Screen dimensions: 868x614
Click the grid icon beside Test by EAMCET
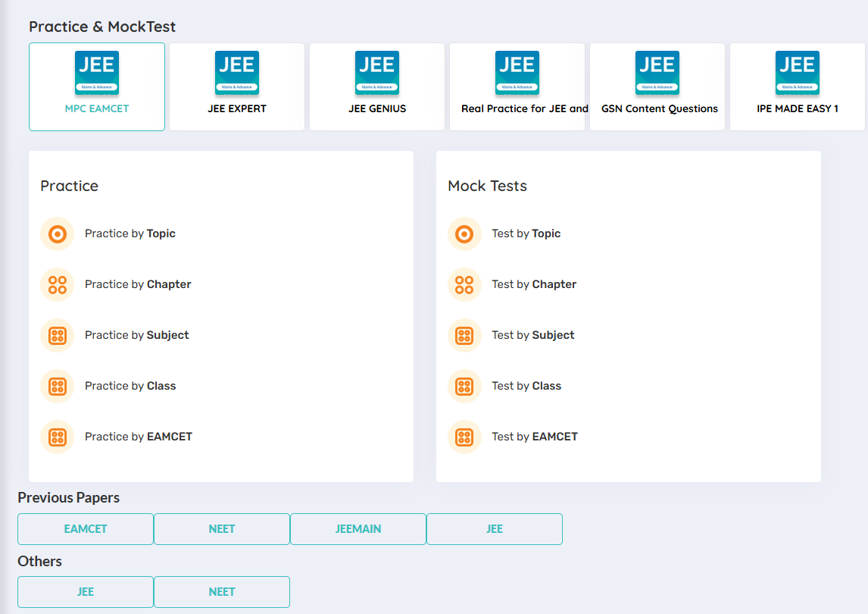(x=464, y=437)
